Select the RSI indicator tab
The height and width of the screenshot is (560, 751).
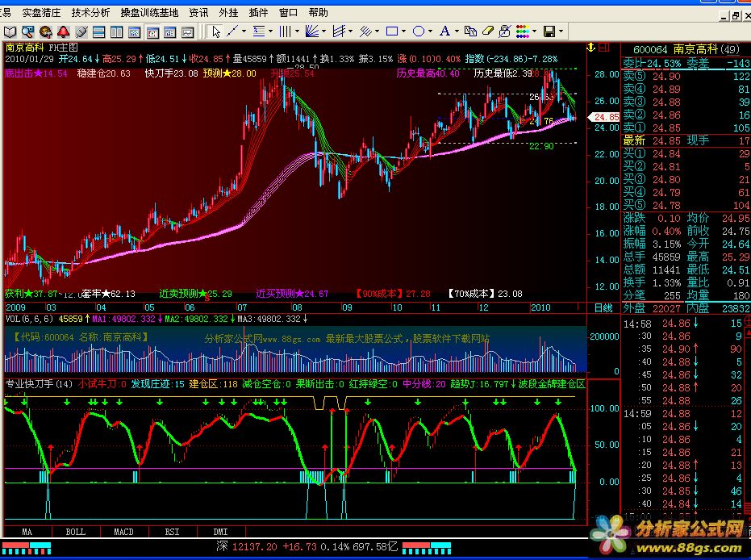pos(172,532)
